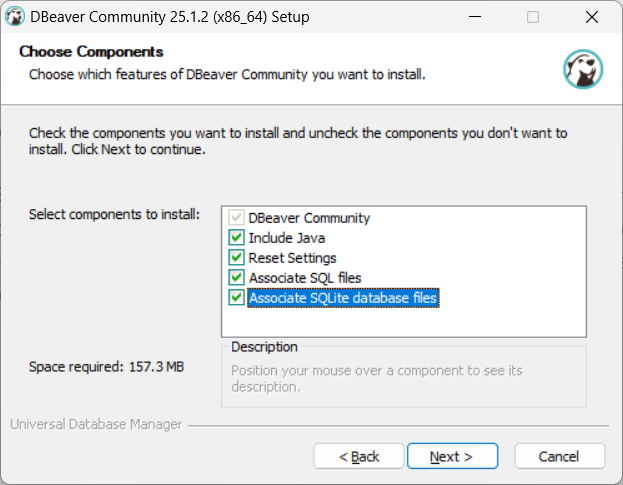Viewport: 623px width, 485px height.
Task: Select the Include Java component label
Action: point(287,238)
